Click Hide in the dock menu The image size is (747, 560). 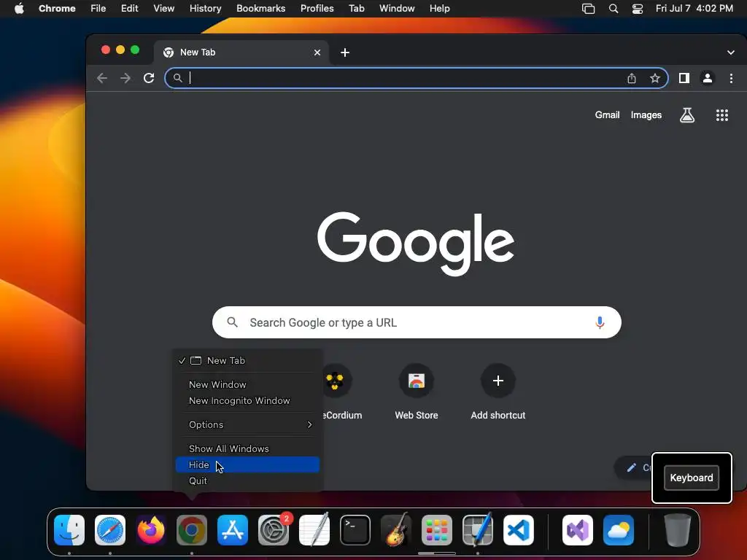click(247, 464)
